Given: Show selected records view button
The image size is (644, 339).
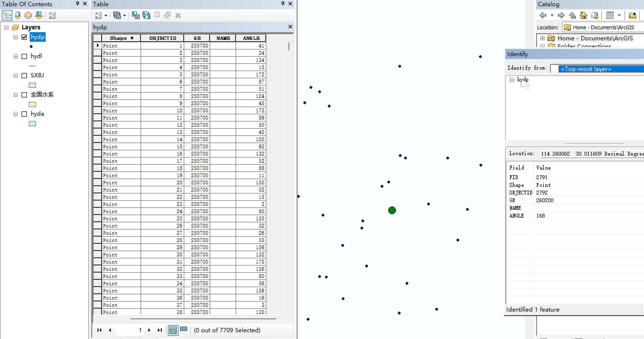Looking at the screenshot, I should 184,329.
